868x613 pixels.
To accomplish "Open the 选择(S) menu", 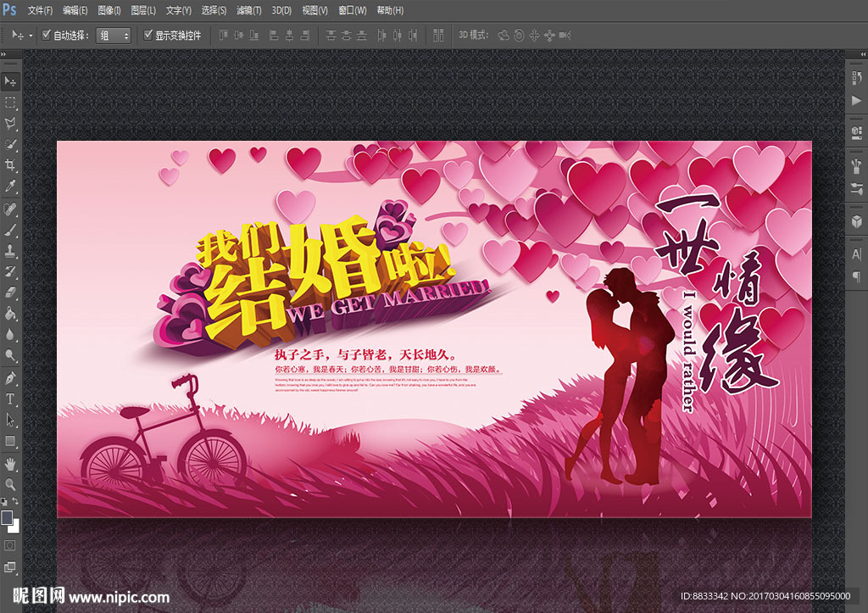I will [214, 10].
